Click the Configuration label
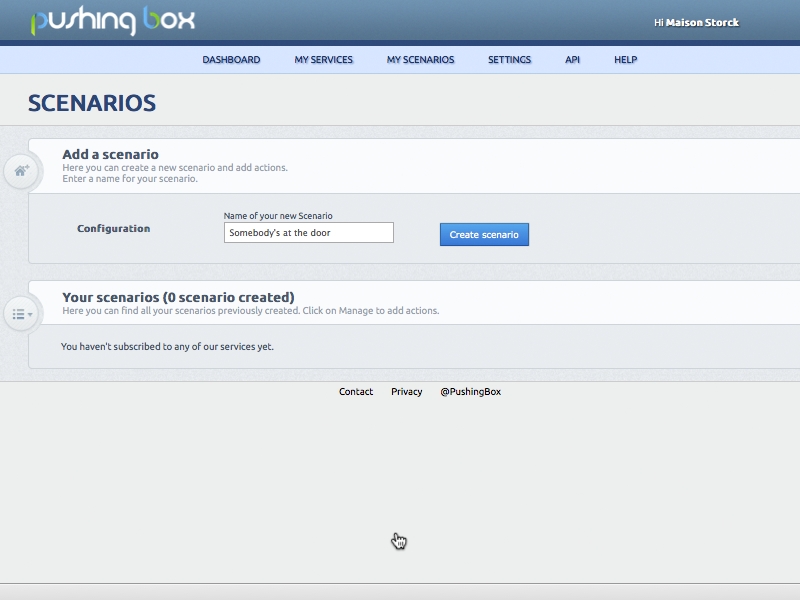This screenshot has width=800, height=600. (x=114, y=228)
